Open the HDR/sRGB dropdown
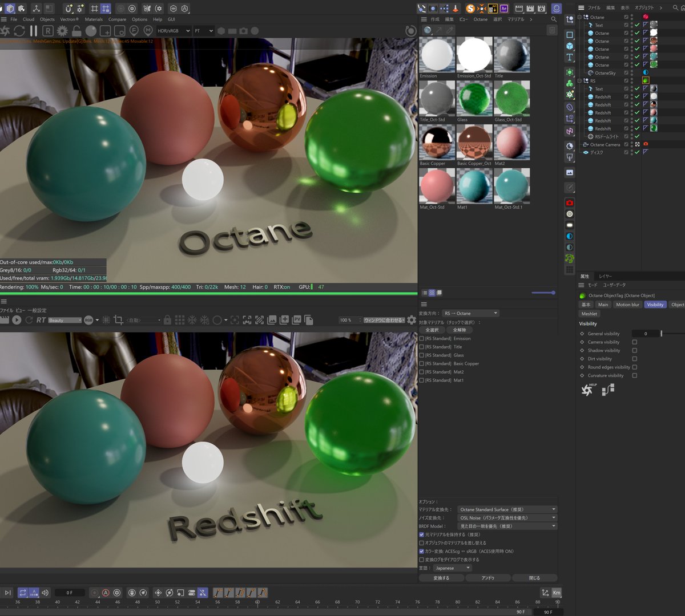 click(x=174, y=31)
